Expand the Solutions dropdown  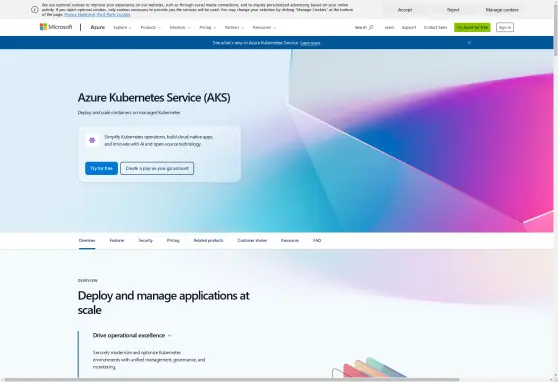pos(180,27)
